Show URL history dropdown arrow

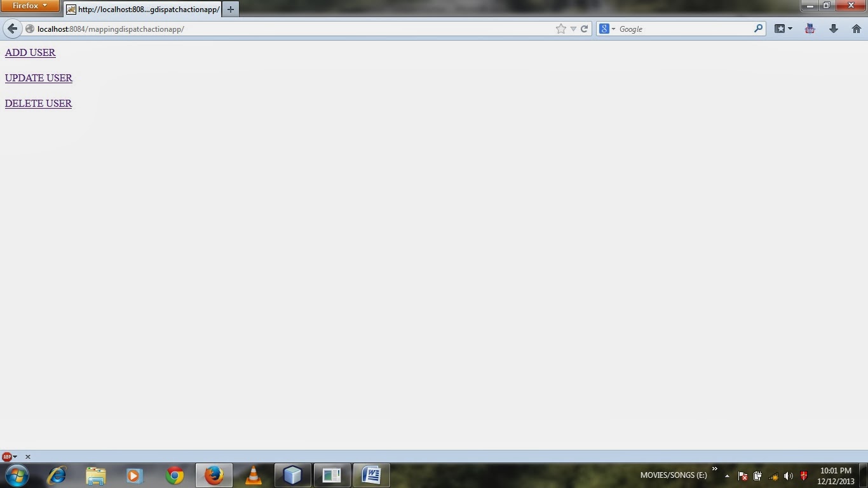(573, 29)
